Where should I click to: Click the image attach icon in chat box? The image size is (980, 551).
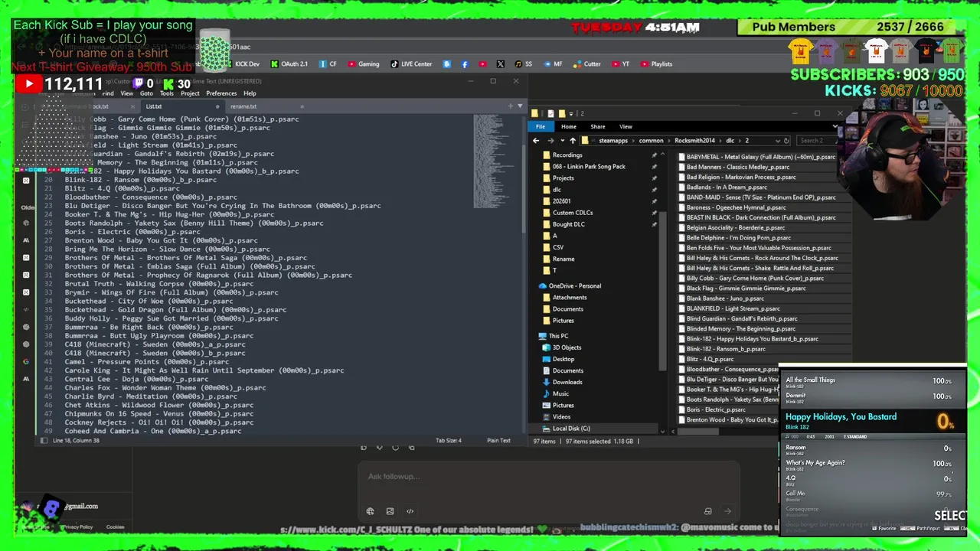[x=390, y=511]
